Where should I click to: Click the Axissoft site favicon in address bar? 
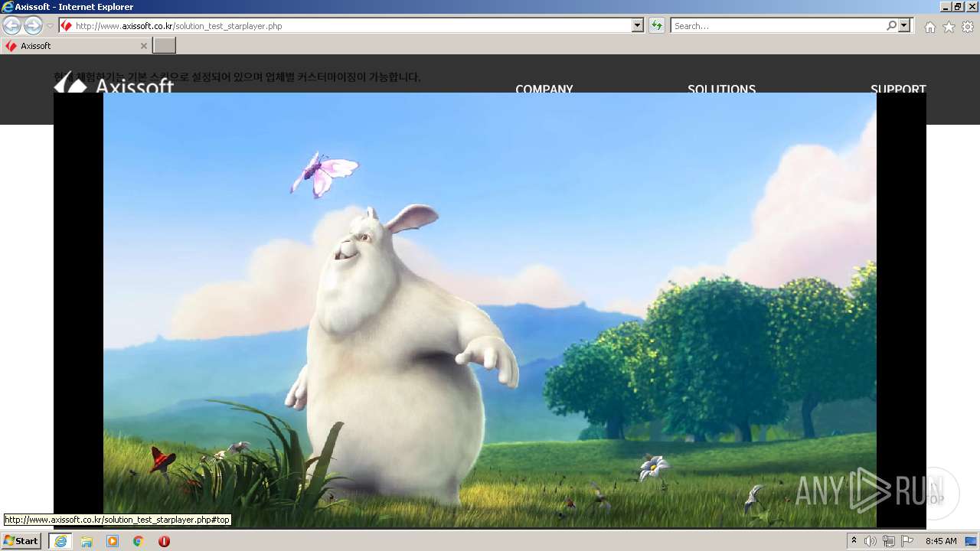[x=67, y=26]
